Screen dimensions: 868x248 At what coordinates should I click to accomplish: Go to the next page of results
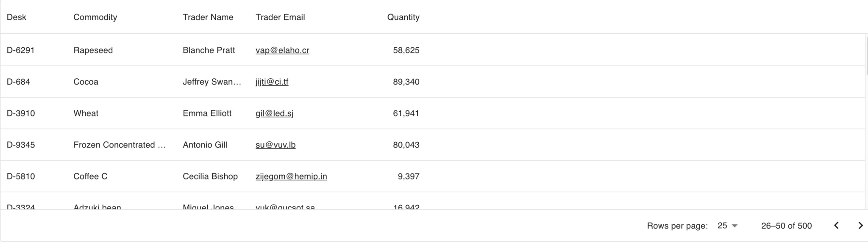pos(860,226)
